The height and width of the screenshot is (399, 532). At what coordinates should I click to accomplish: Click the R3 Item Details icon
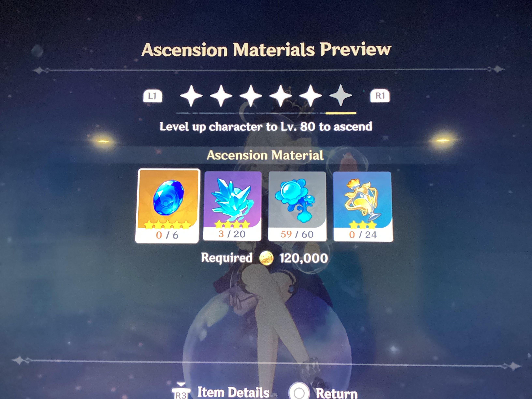tap(181, 392)
